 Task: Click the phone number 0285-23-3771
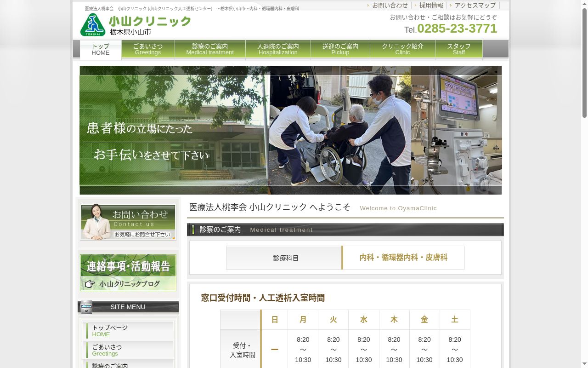(457, 29)
